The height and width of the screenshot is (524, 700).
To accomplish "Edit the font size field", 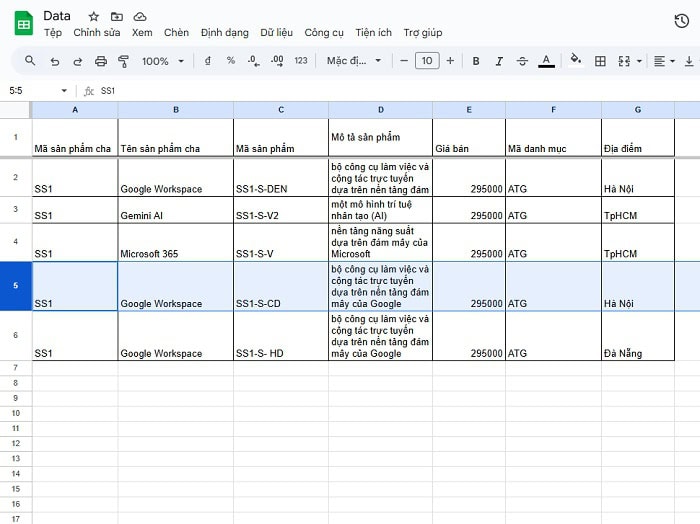I will click(427, 61).
